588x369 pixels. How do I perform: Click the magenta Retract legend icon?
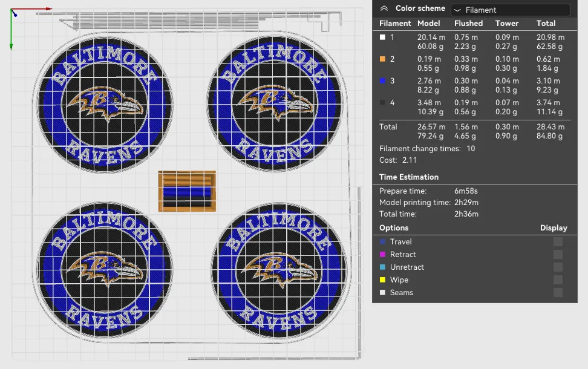pyautogui.click(x=382, y=255)
